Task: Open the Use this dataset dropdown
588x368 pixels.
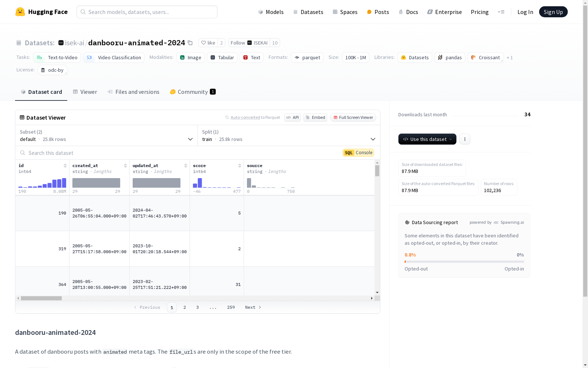Action: click(427, 139)
